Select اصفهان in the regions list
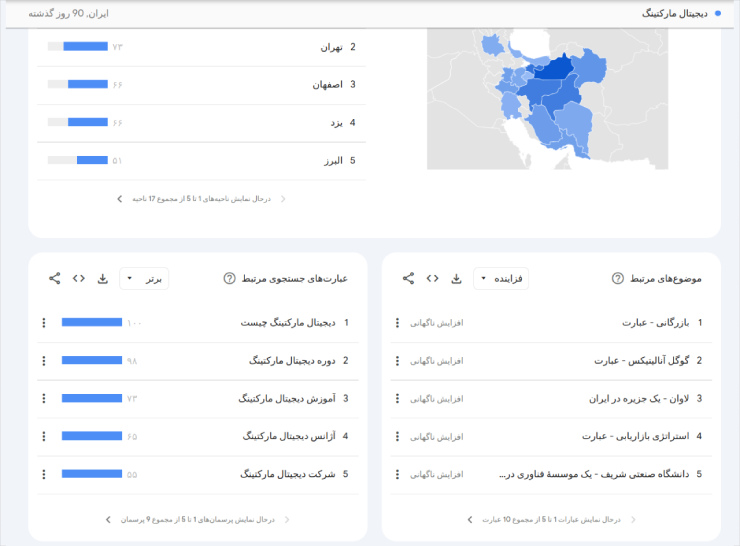The width and height of the screenshot is (740, 546). click(326, 85)
